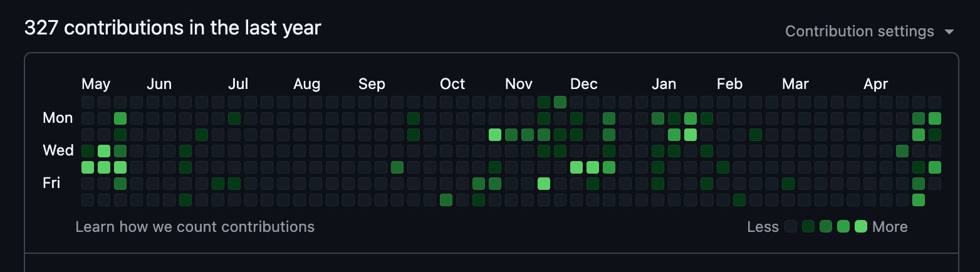Select the only green Monday cell in July
Screen dimensions: 980x272
pos(234,118)
